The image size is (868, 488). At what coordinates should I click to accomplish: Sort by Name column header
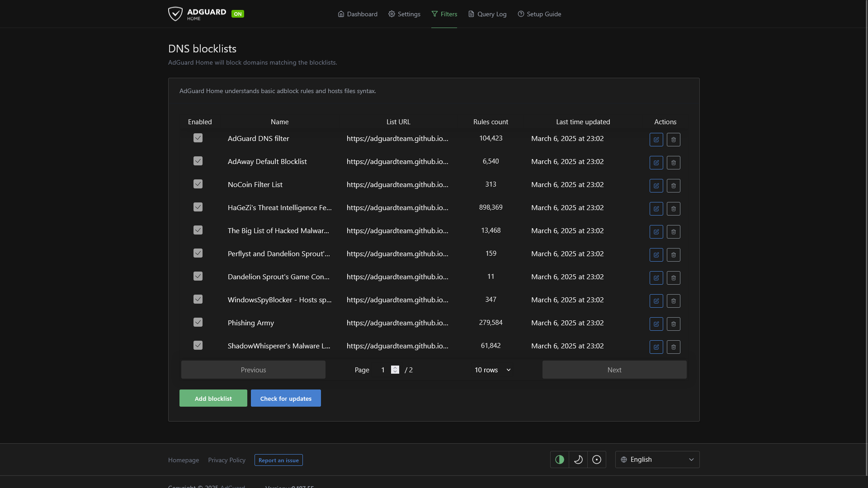pos(279,122)
